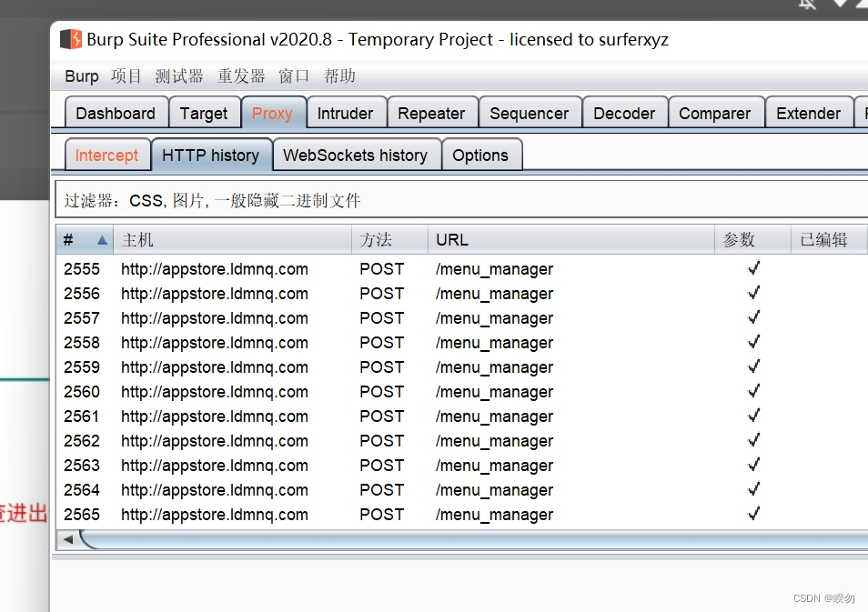Image resolution: width=868 pixels, height=612 pixels.
Task: Click the sort arrow in # column
Action: 102,239
